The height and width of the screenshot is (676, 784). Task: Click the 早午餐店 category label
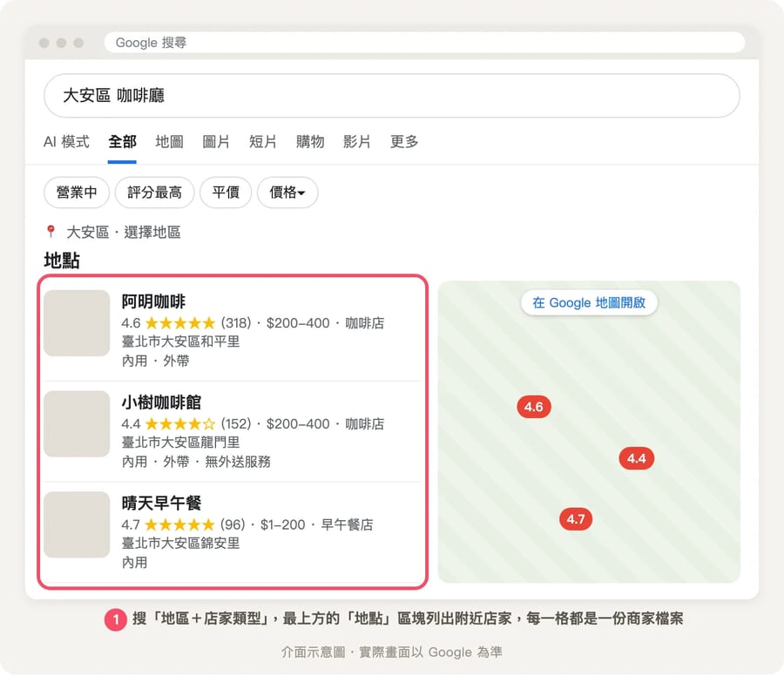click(x=347, y=524)
